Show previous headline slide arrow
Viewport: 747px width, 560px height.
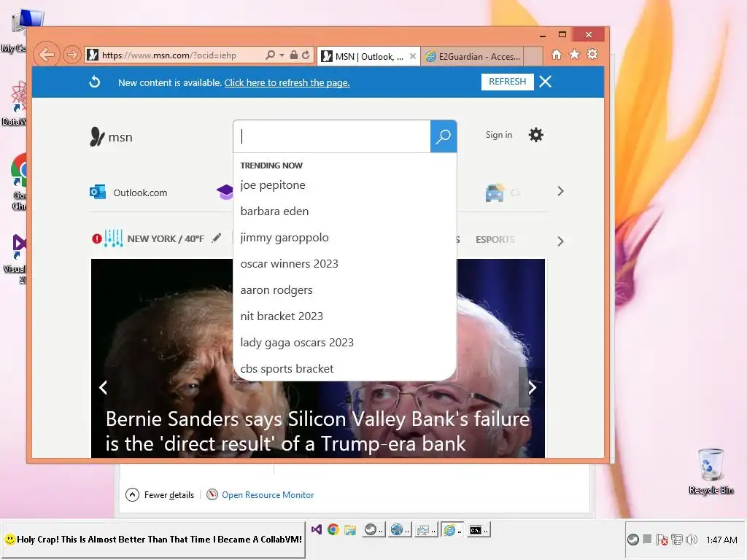[103, 388]
